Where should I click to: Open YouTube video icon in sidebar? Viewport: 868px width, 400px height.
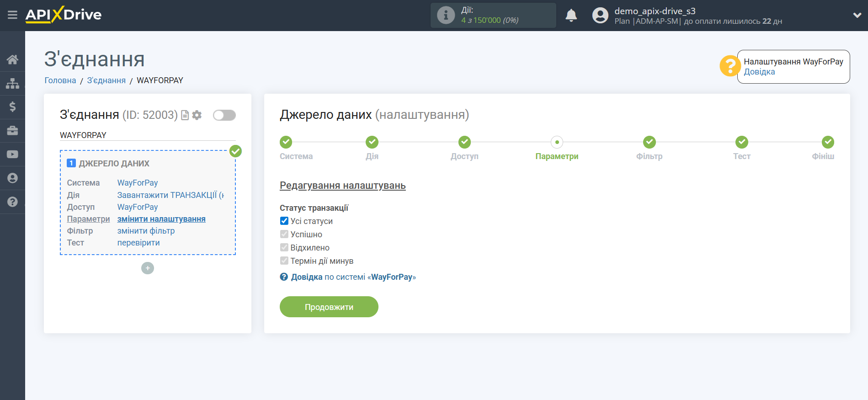pos(12,155)
